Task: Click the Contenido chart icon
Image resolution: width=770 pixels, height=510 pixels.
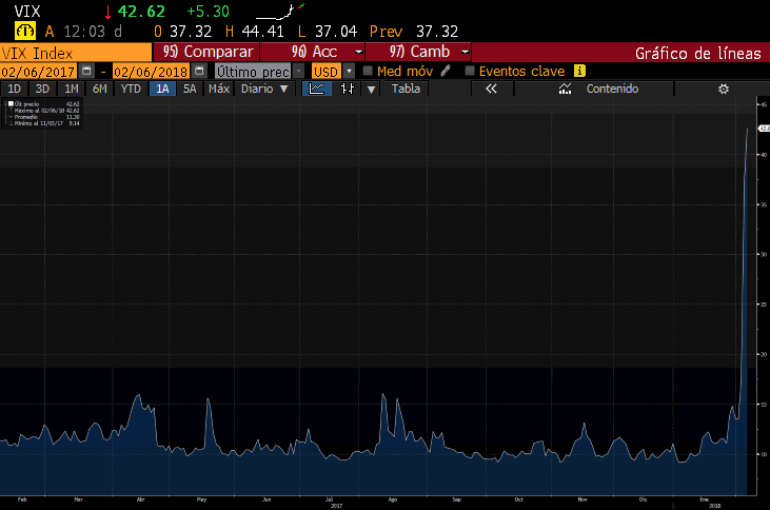Action: (x=565, y=89)
